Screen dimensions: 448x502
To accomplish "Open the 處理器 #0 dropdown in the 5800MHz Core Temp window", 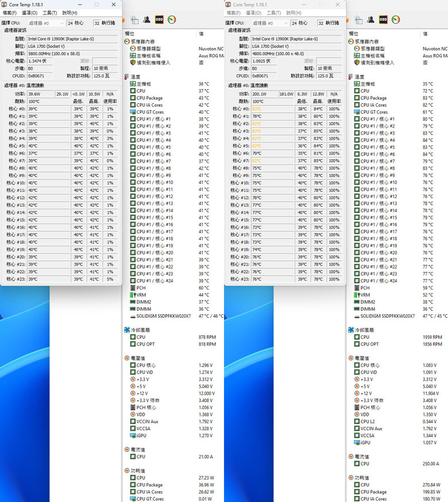I will (46, 23).
